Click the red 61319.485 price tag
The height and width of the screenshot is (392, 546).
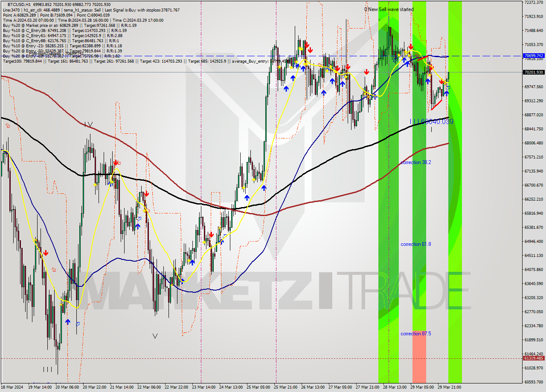coord(534,358)
